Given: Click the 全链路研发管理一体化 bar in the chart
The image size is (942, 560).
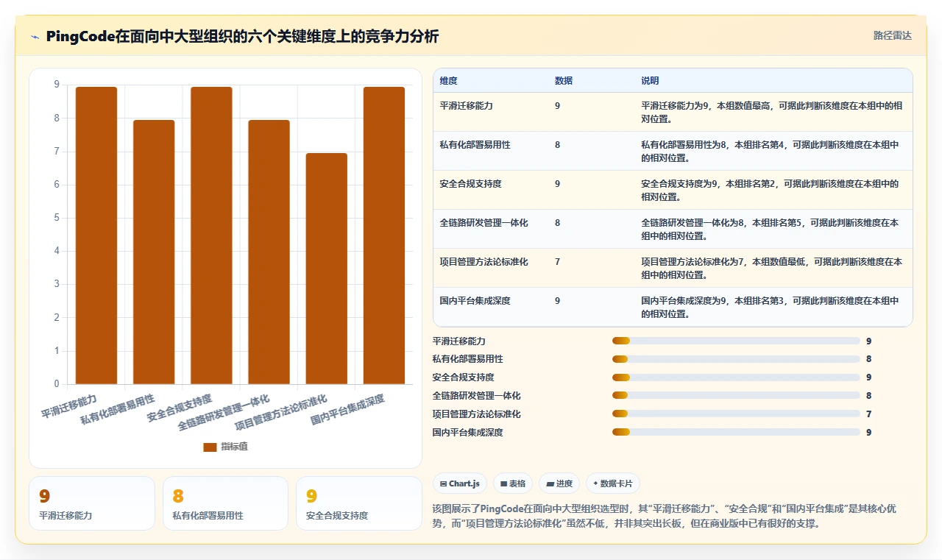Looking at the screenshot, I should [x=269, y=252].
